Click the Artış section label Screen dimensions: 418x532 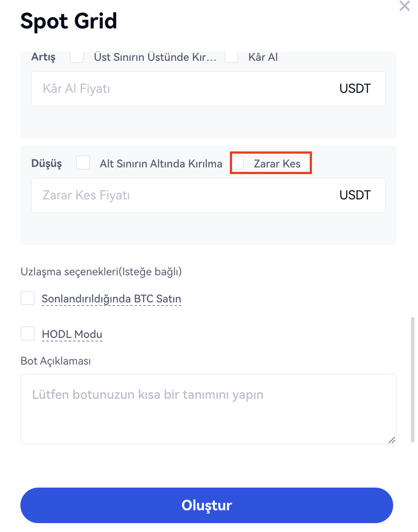43,57
